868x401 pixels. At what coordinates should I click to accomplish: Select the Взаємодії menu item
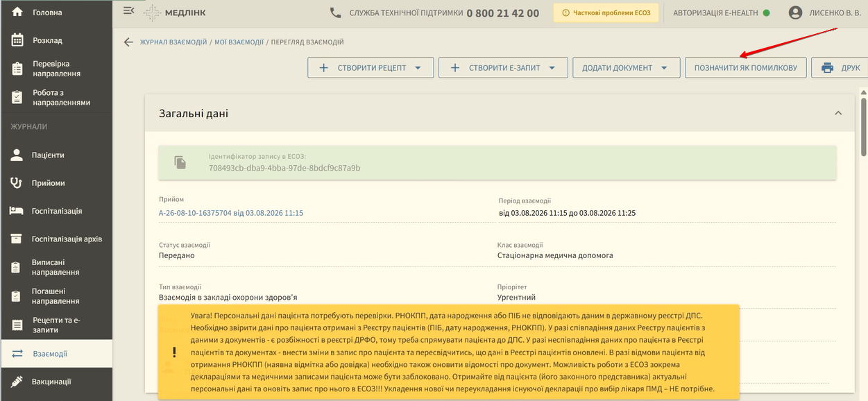[x=56, y=354]
